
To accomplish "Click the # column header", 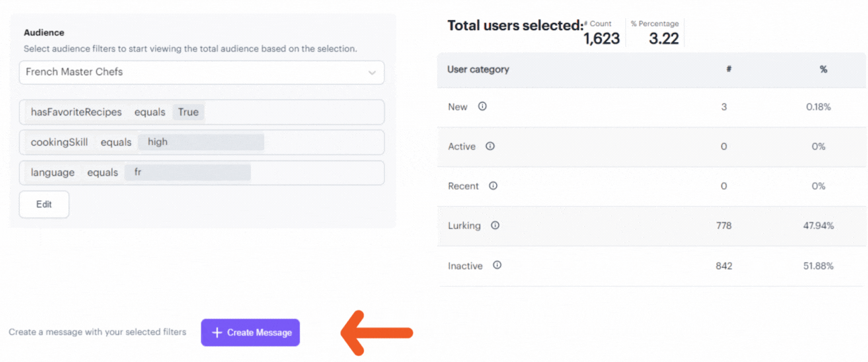I will click(x=729, y=69).
